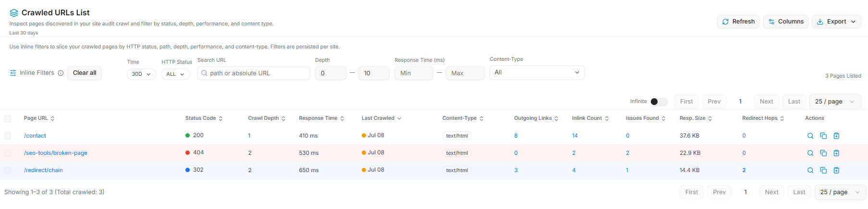Select the /redirect/chain row checkbox
The width and height of the screenshot is (868, 209).
click(x=8, y=170)
